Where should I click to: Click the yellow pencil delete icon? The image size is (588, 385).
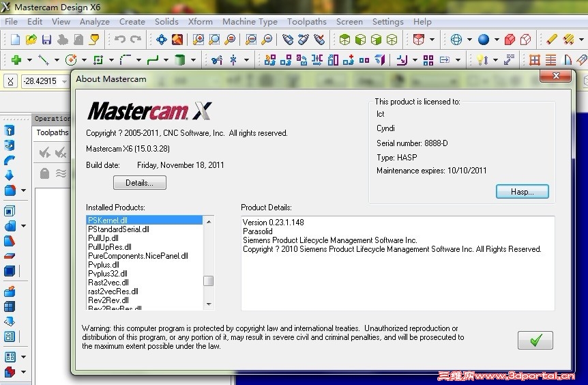click(x=552, y=40)
